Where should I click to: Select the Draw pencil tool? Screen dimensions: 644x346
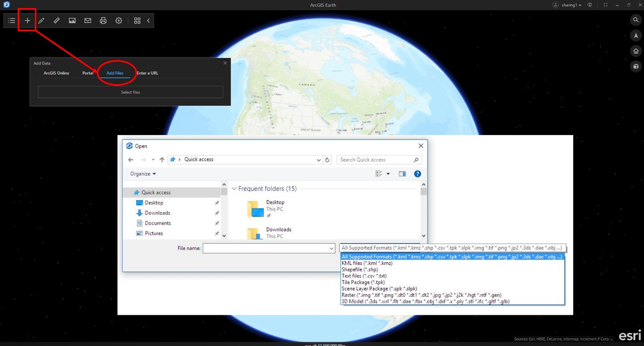click(41, 21)
